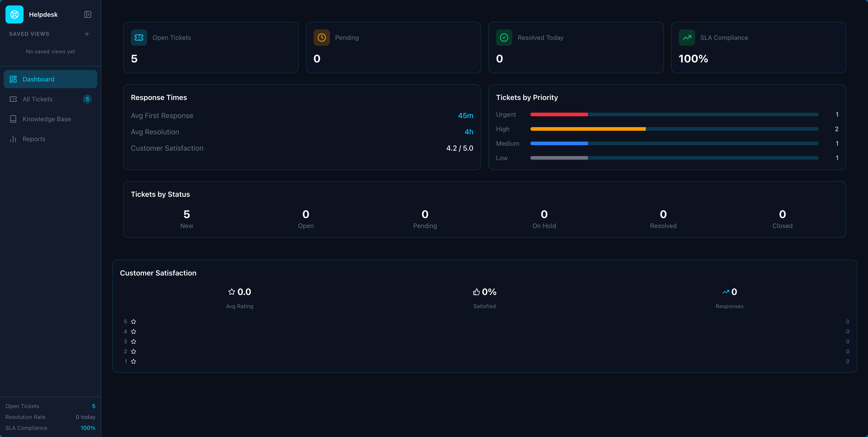
Task: Click the All Tickets count badge
Action: (x=87, y=99)
